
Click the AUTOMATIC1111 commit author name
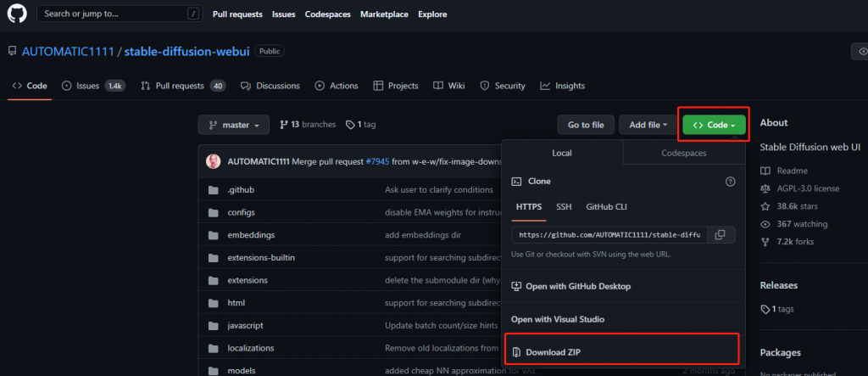[x=259, y=161]
